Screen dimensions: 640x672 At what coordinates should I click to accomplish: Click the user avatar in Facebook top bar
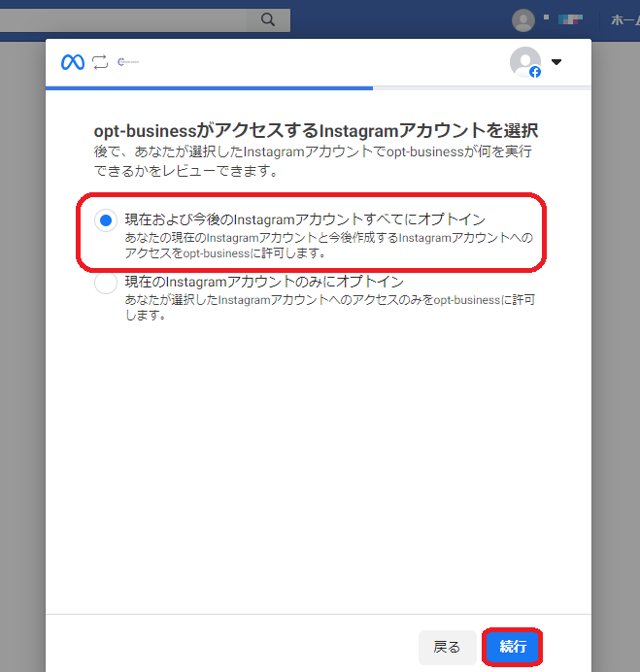[x=523, y=19]
